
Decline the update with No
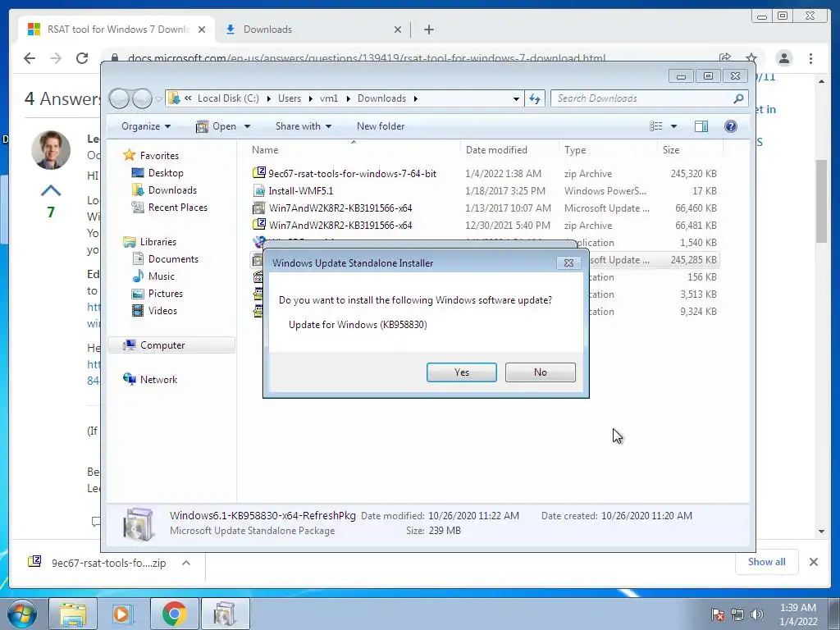[540, 372]
